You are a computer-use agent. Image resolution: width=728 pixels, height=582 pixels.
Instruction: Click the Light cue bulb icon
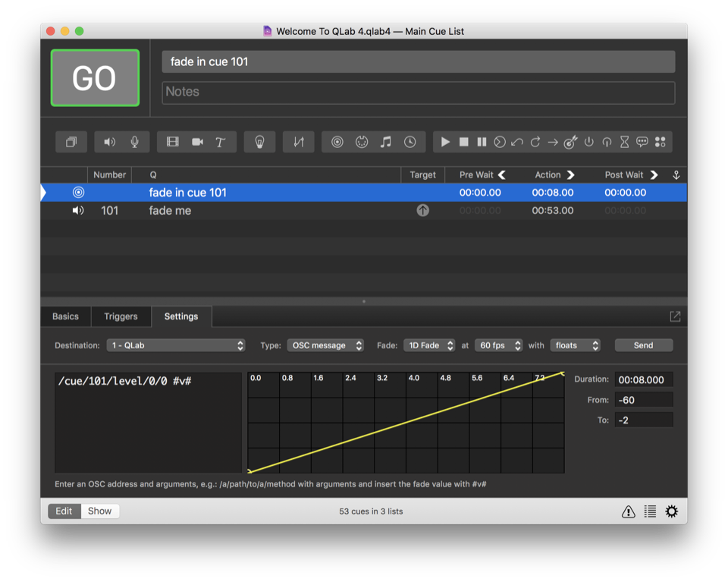tap(259, 142)
